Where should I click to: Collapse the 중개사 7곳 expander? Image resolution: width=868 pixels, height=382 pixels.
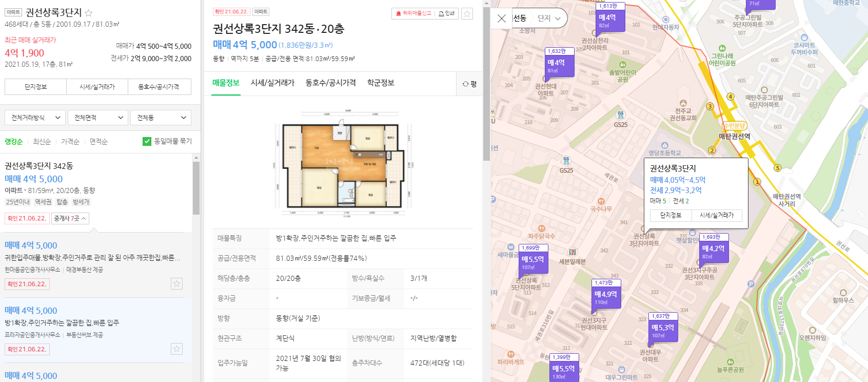[71, 218]
